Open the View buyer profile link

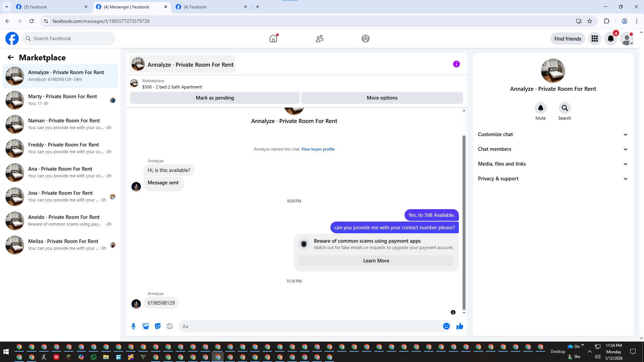318,149
